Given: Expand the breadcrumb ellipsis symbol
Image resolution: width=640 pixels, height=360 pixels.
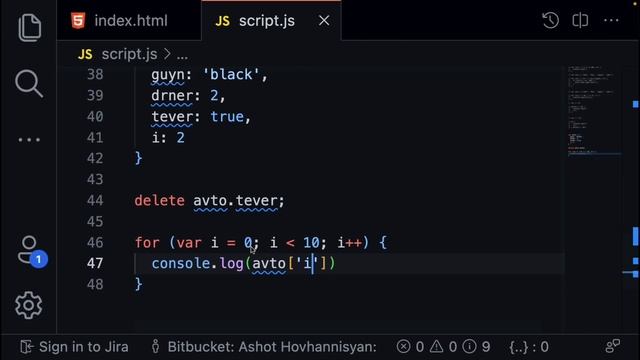Looking at the screenshot, I should [182, 55].
